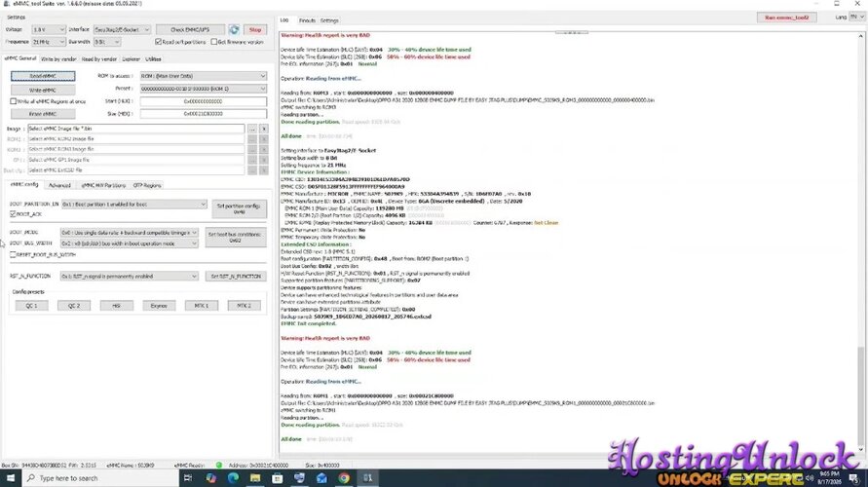Switch to the Write by vendor tab

coord(58,58)
